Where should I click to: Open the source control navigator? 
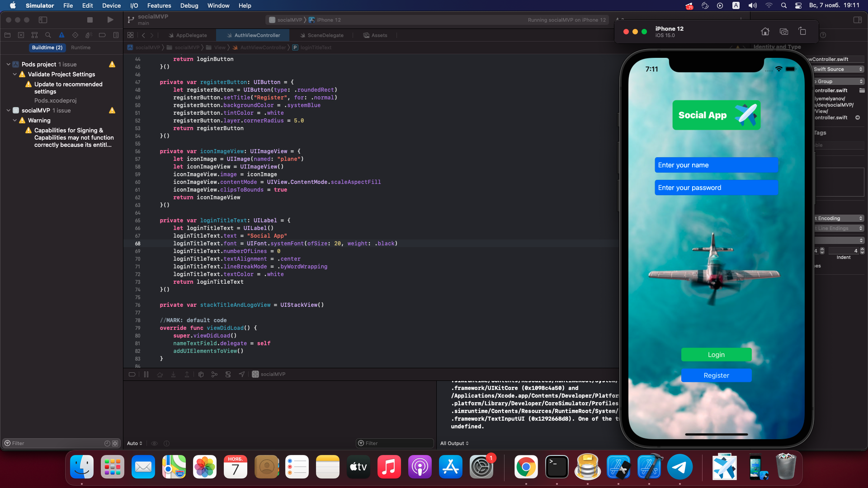[21, 35]
